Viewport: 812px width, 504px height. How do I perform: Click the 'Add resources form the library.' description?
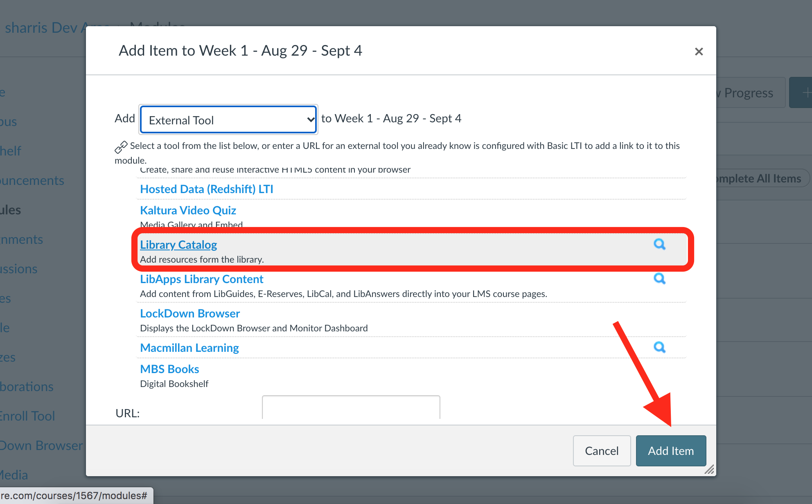point(202,259)
